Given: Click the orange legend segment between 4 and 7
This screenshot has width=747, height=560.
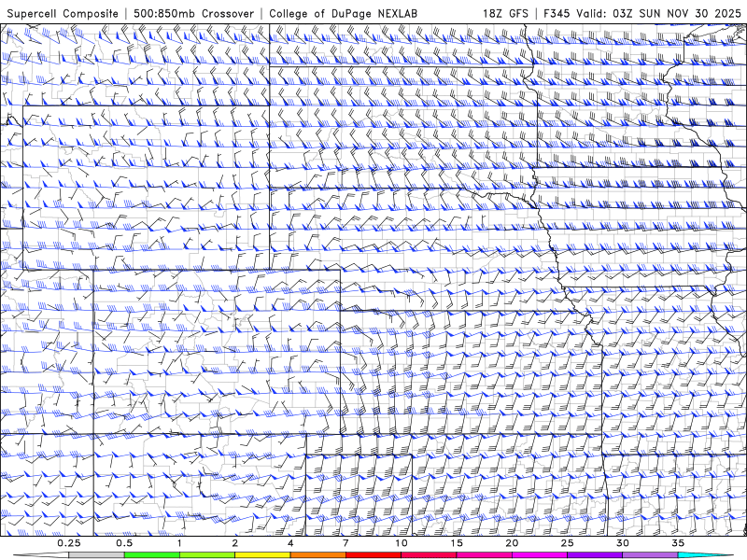Looking at the screenshot, I should pyautogui.click(x=317, y=555).
